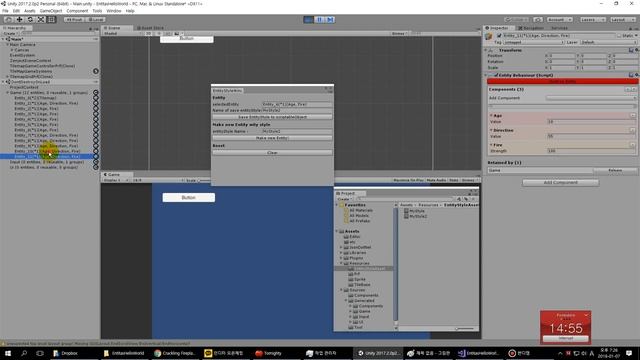The width and height of the screenshot is (640, 360).
Task: Open the Cloud services icon button
Action: (538, 20)
